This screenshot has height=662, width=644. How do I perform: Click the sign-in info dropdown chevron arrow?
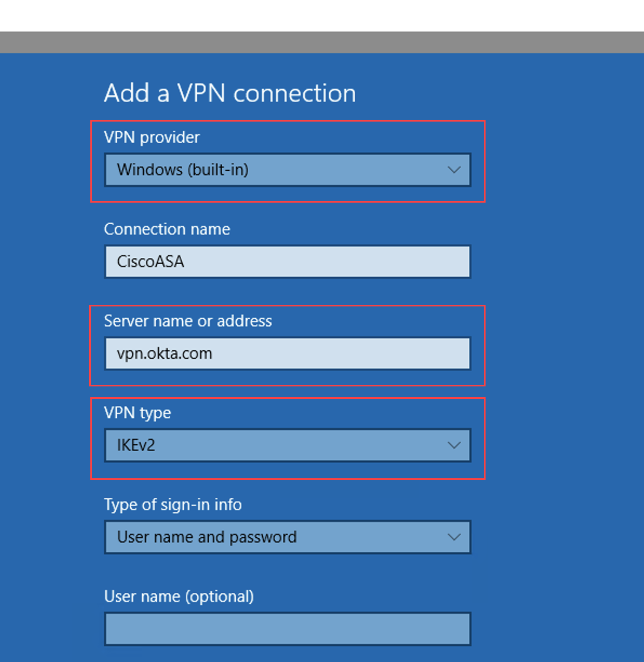click(x=454, y=537)
